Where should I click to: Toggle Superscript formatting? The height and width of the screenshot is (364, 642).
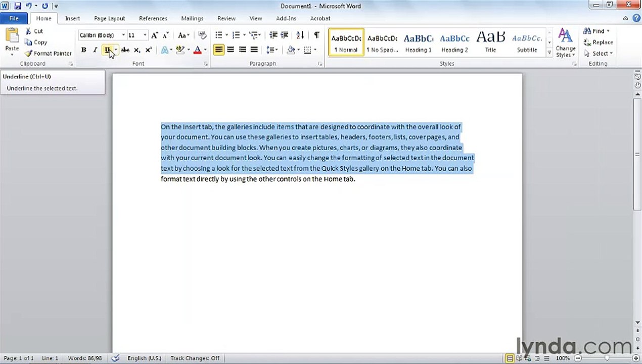[148, 50]
